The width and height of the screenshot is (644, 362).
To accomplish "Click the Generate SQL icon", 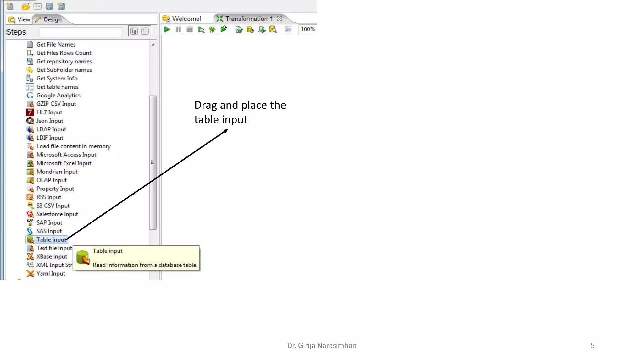I will (262, 30).
